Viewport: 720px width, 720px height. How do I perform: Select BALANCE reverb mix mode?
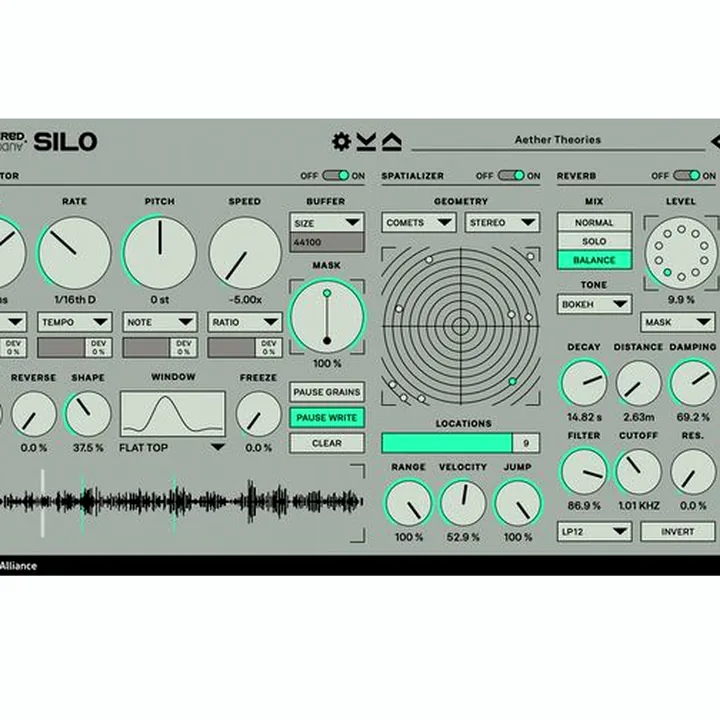594,260
